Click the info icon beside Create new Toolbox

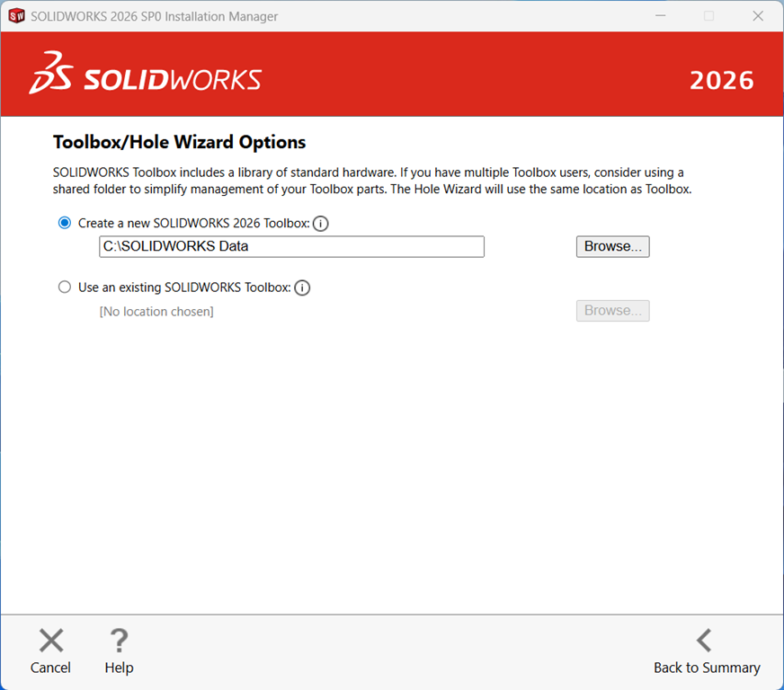pyautogui.click(x=321, y=224)
